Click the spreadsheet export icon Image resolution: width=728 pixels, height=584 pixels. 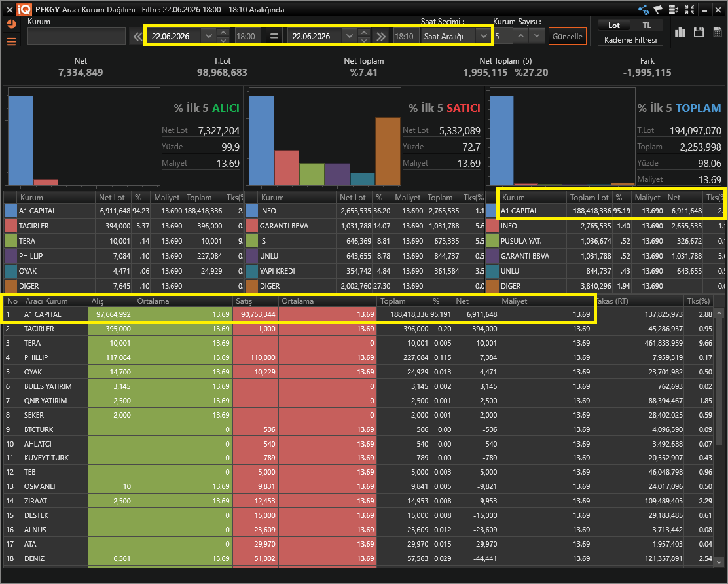tap(718, 32)
